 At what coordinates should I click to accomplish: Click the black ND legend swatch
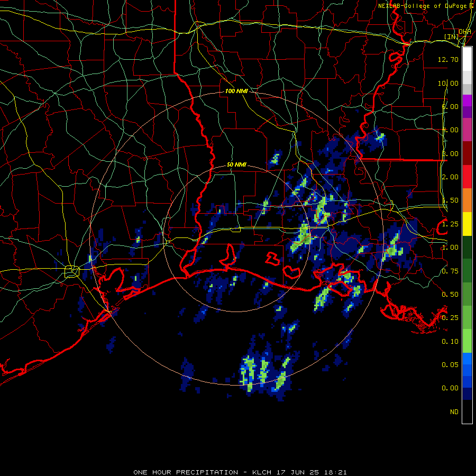(x=467, y=411)
